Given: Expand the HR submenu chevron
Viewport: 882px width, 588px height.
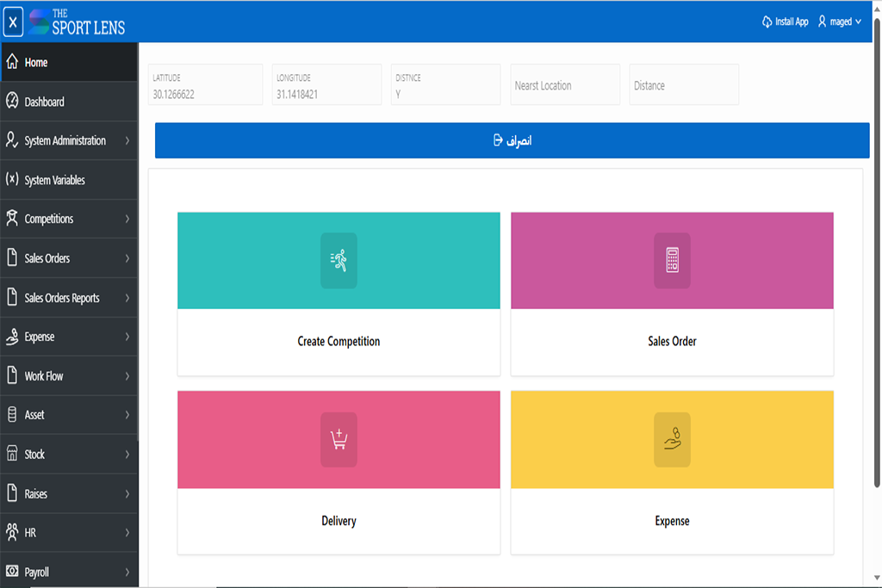Looking at the screenshot, I should tap(127, 533).
